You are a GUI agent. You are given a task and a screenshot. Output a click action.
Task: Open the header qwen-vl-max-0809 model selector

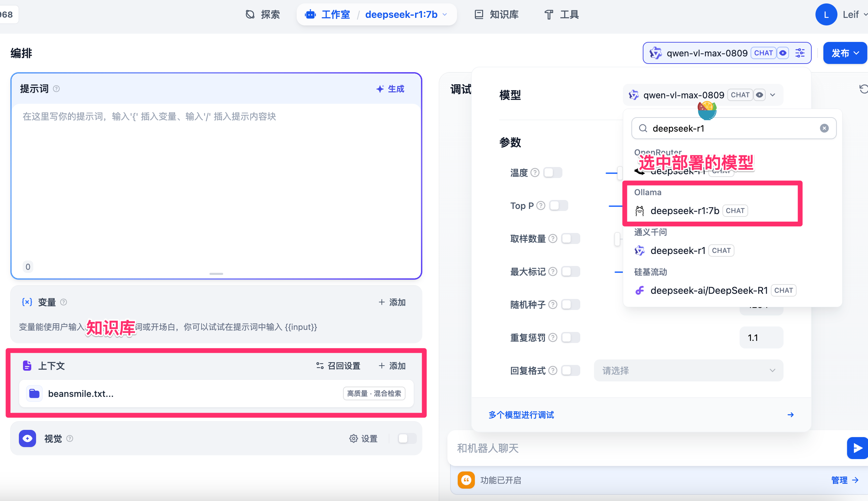click(727, 53)
